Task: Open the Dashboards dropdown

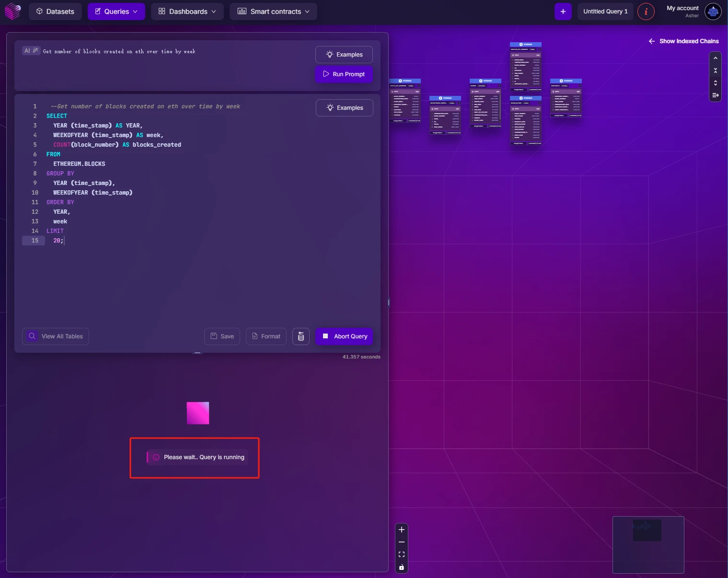Action: [187, 12]
